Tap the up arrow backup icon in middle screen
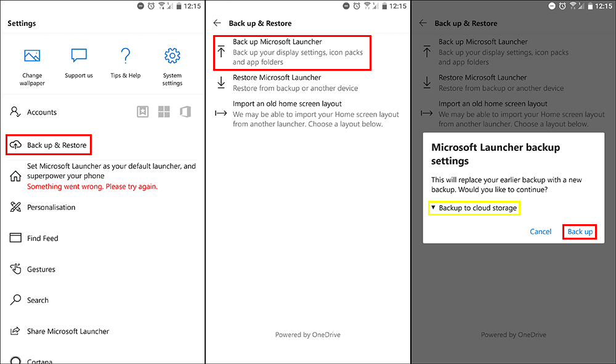 [x=221, y=52]
